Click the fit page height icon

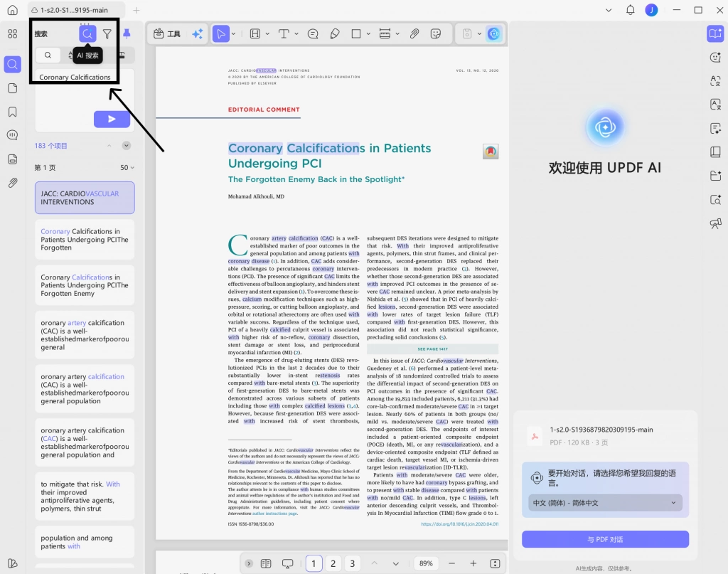pos(495,563)
